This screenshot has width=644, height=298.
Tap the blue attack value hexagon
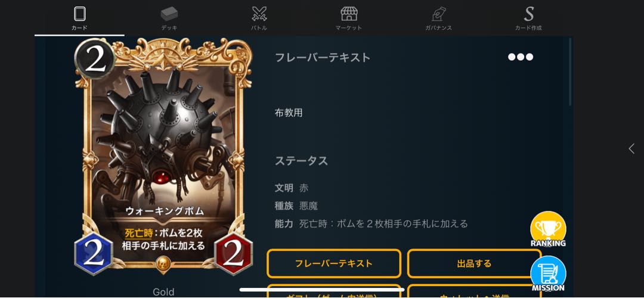point(94,254)
